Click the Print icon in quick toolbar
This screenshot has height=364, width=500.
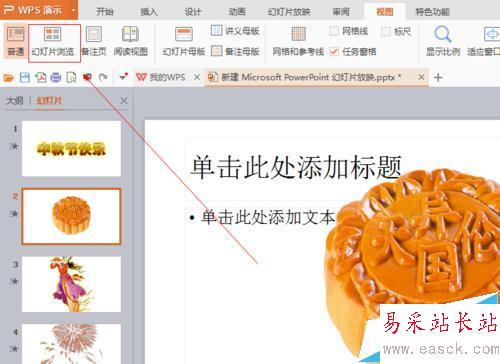point(56,78)
